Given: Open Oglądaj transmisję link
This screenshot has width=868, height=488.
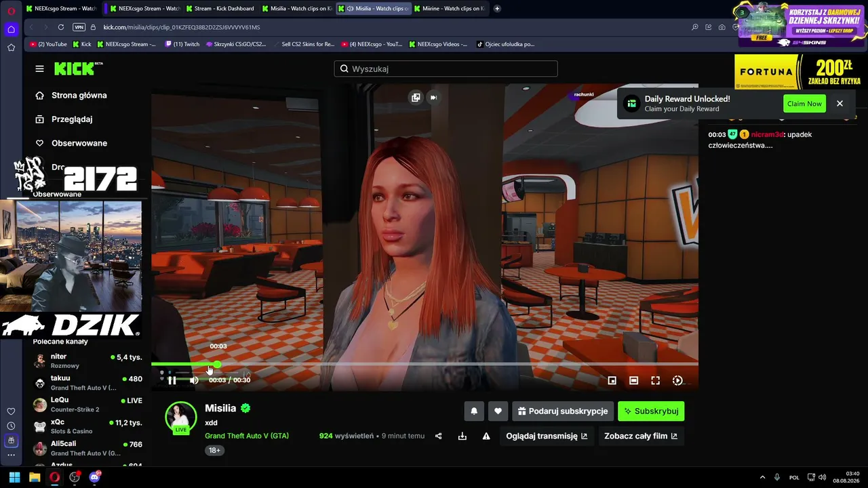Looking at the screenshot, I should (x=547, y=436).
